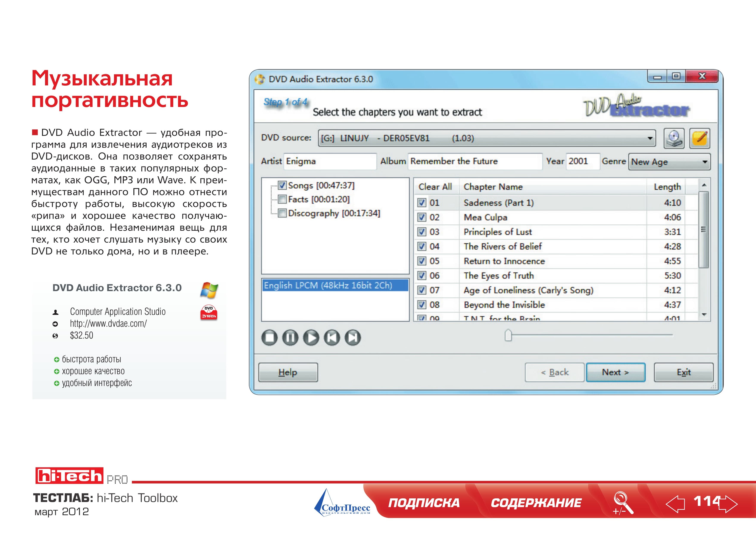Click the Exit button
The width and height of the screenshot is (756, 535).
click(684, 373)
